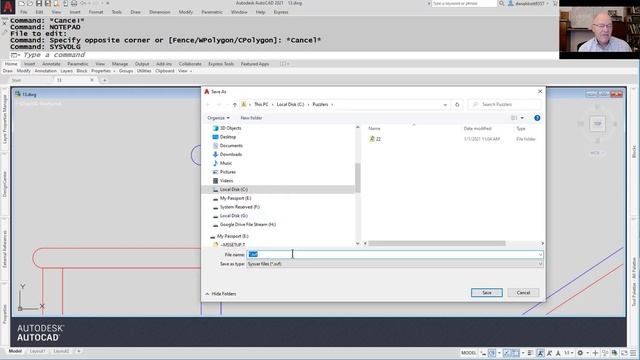Click the ViewCube TOP face
The width and height of the screenshot is (640, 360).
pyautogui.click(x=598, y=124)
